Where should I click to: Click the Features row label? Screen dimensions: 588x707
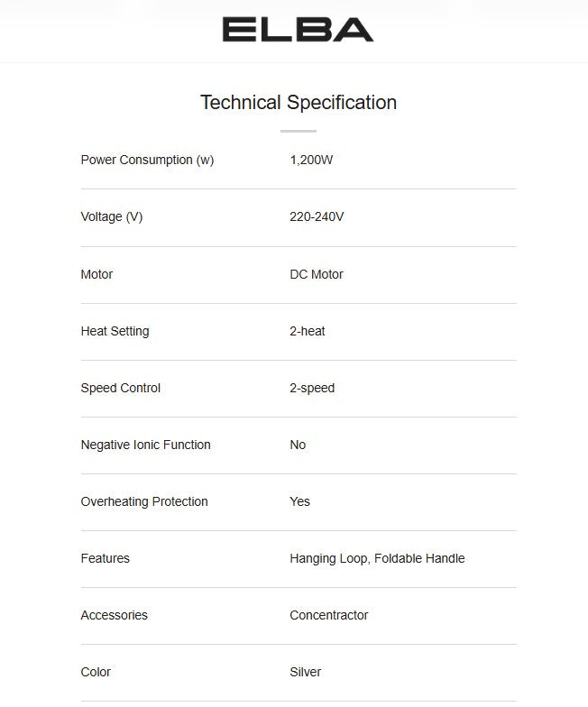click(105, 558)
